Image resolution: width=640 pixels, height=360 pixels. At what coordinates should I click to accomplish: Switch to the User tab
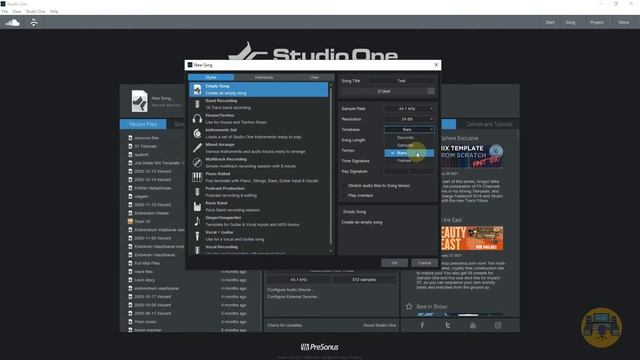click(314, 77)
